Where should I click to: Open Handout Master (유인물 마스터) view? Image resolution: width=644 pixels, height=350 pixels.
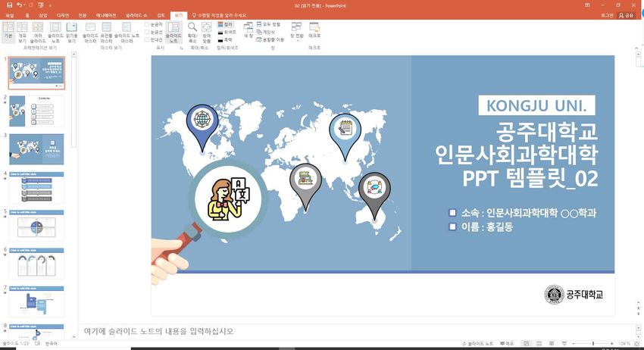click(106, 33)
